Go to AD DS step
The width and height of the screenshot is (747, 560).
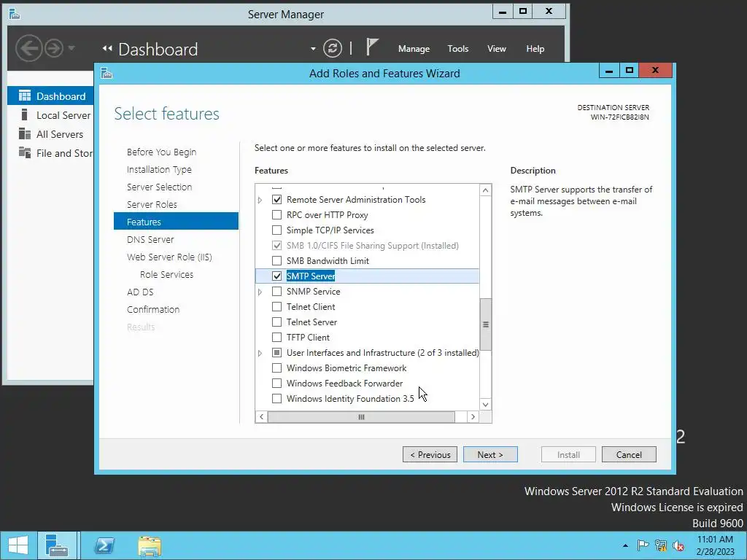141,292
